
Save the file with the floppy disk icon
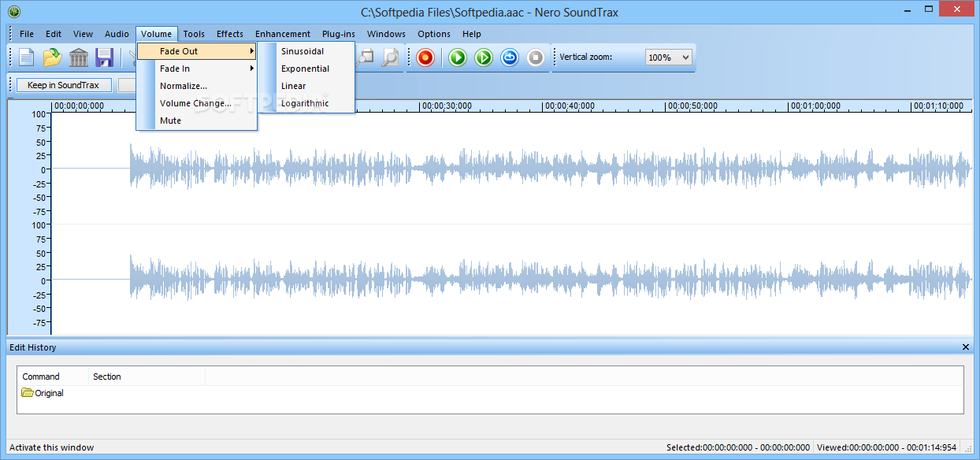click(x=104, y=57)
